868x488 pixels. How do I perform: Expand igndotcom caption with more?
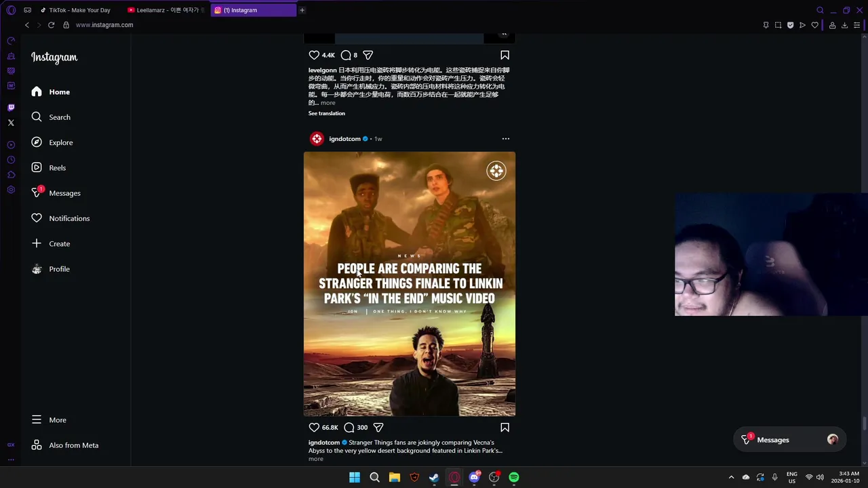tap(316, 459)
